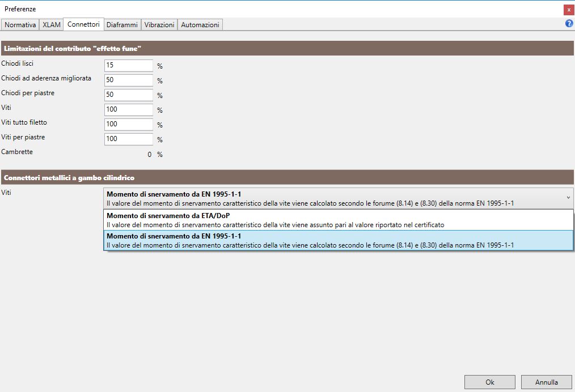575x392 pixels.
Task: Confirm preferences with the Ok button
Action: tap(490, 382)
